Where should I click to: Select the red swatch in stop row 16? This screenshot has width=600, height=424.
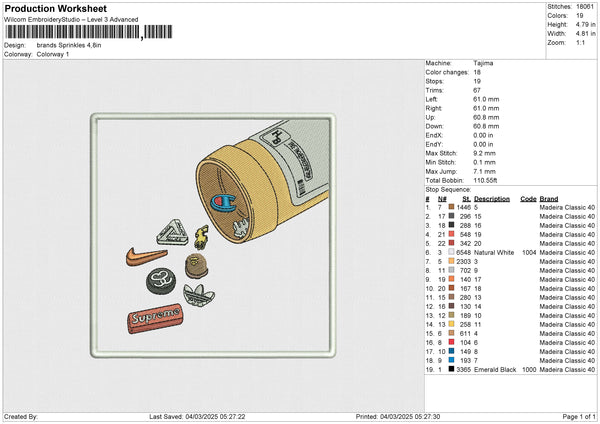[x=451, y=342]
